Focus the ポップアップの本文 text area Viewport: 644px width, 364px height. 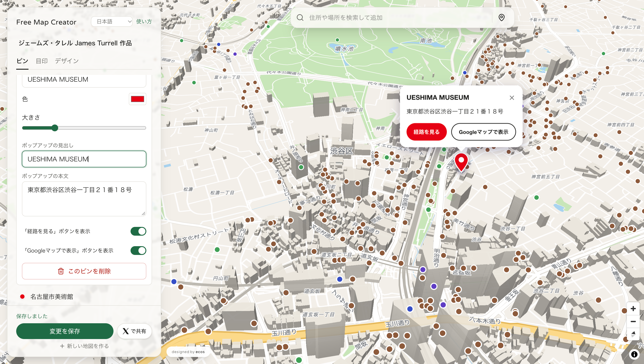pos(84,199)
